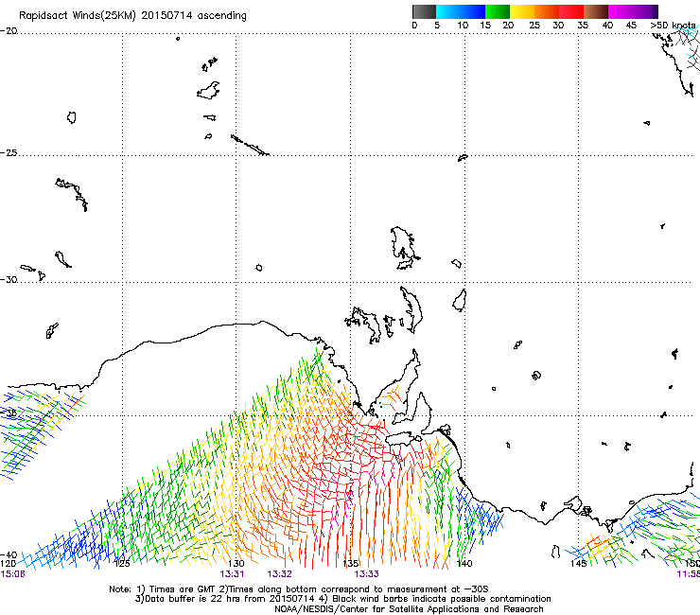The image size is (700, 615).
Task: Click the '-25' latitude axis label
Action: [9, 152]
